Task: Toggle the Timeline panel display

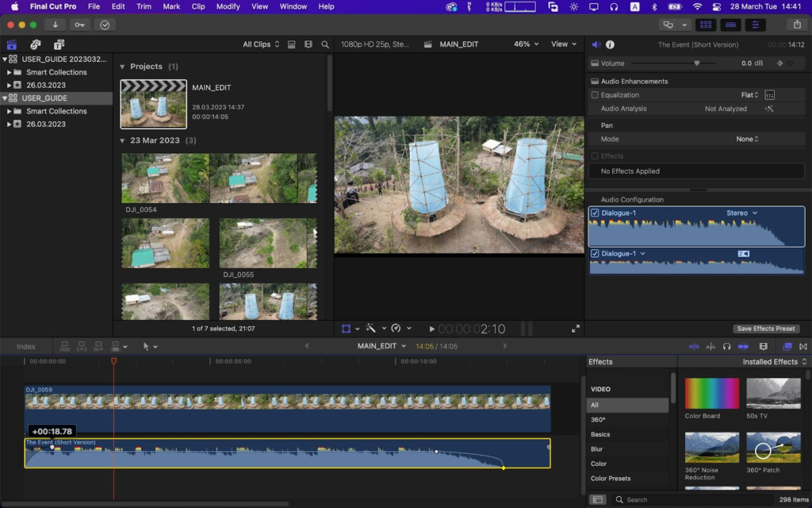Action: point(730,25)
